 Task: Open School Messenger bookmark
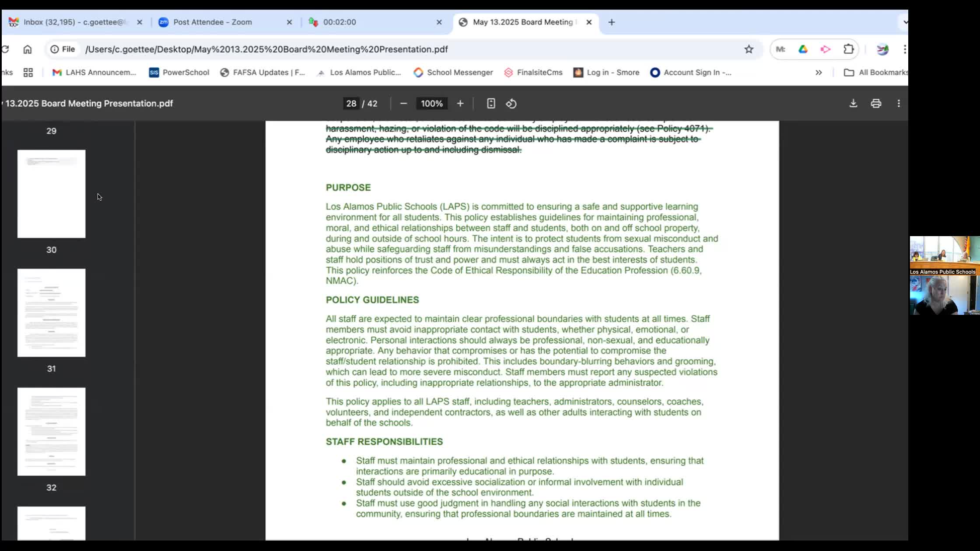(453, 73)
